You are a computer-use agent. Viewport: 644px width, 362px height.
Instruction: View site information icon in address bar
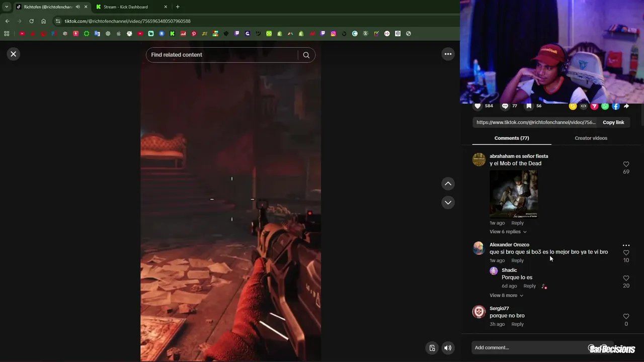point(58,21)
